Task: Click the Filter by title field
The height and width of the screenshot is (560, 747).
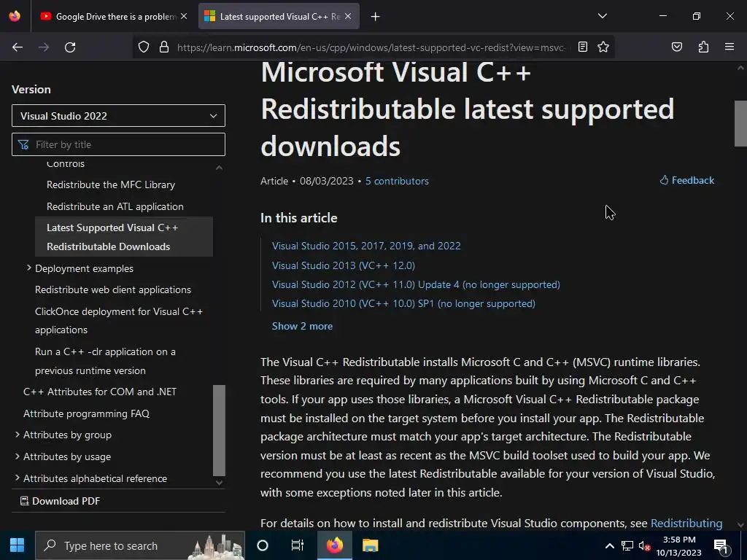Action: (x=118, y=144)
